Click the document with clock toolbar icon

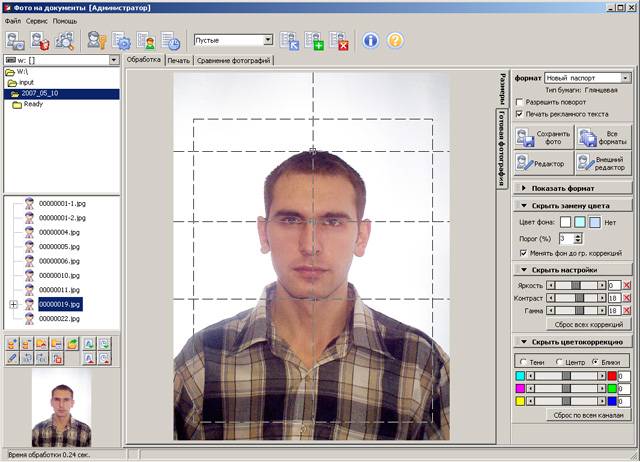pyautogui.click(x=171, y=41)
